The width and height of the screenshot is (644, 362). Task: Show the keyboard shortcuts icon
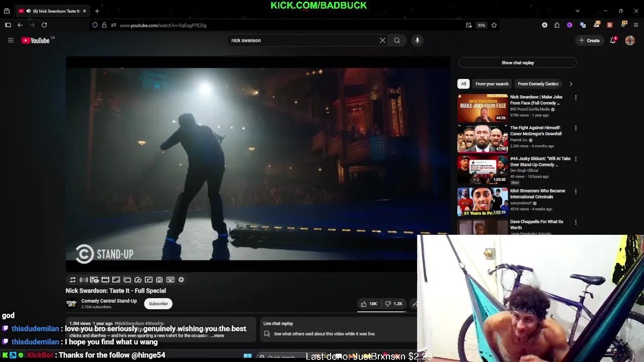170,280
